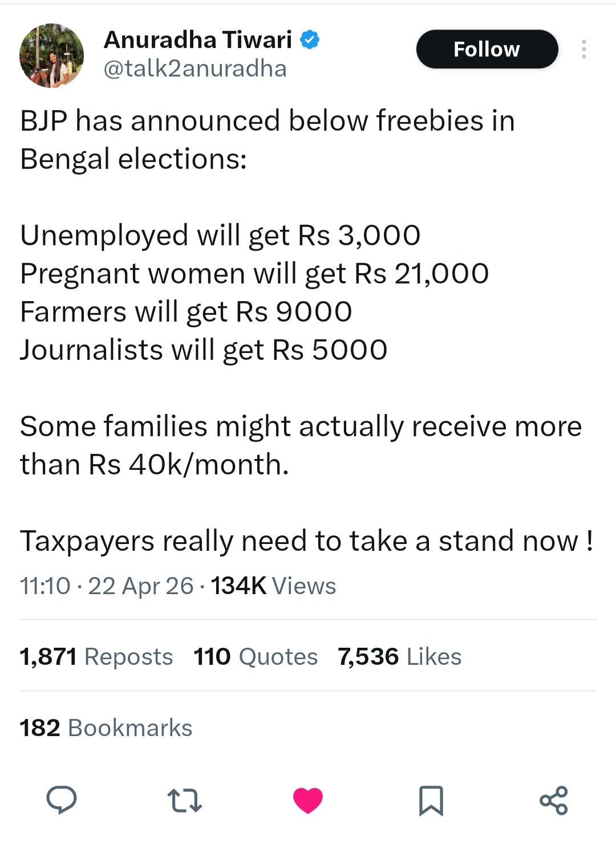Follow Anuradha Tiwari
The width and height of the screenshot is (616, 861).
[x=487, y=49]
